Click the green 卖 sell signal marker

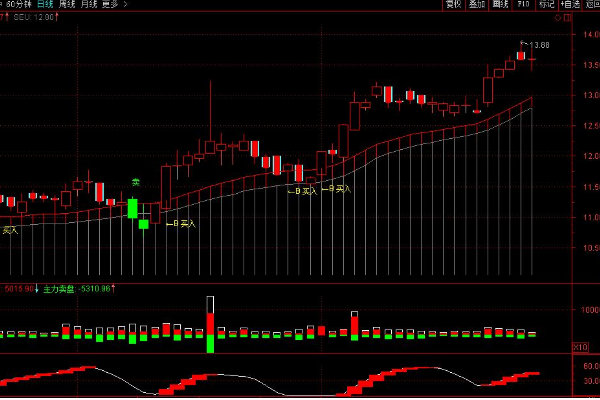pyautogui.click(x=135, y=183)
